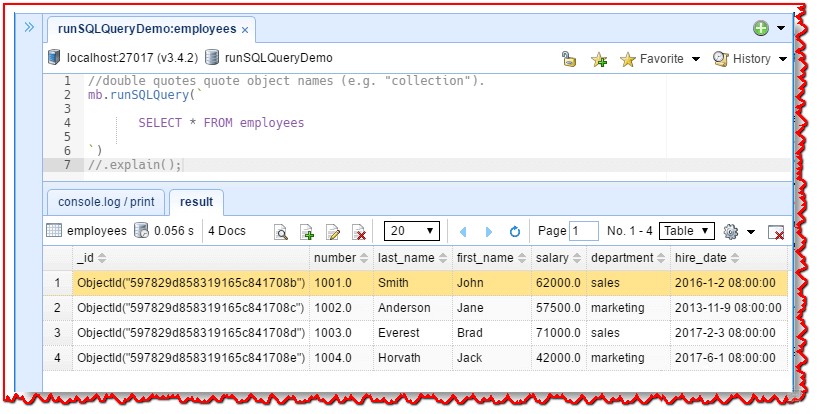Open the History dropdown menu
817x414 pixels.
pyautogui.click(x=750, y=59)
